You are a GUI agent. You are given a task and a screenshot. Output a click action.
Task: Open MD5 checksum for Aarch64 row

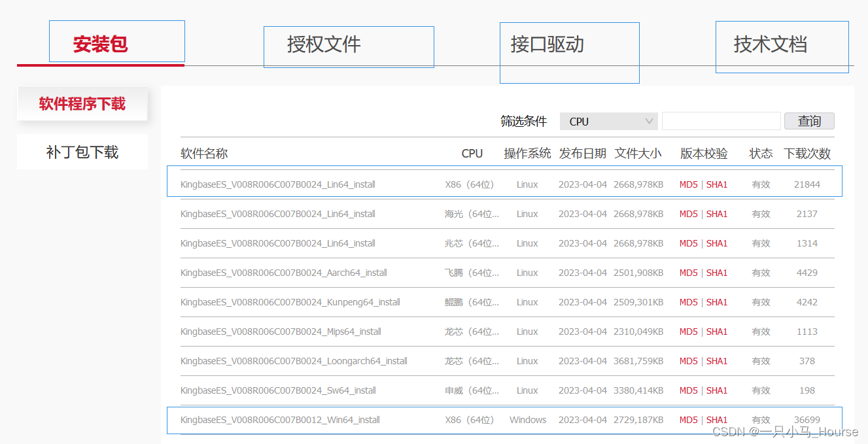[x=689, y=273]
